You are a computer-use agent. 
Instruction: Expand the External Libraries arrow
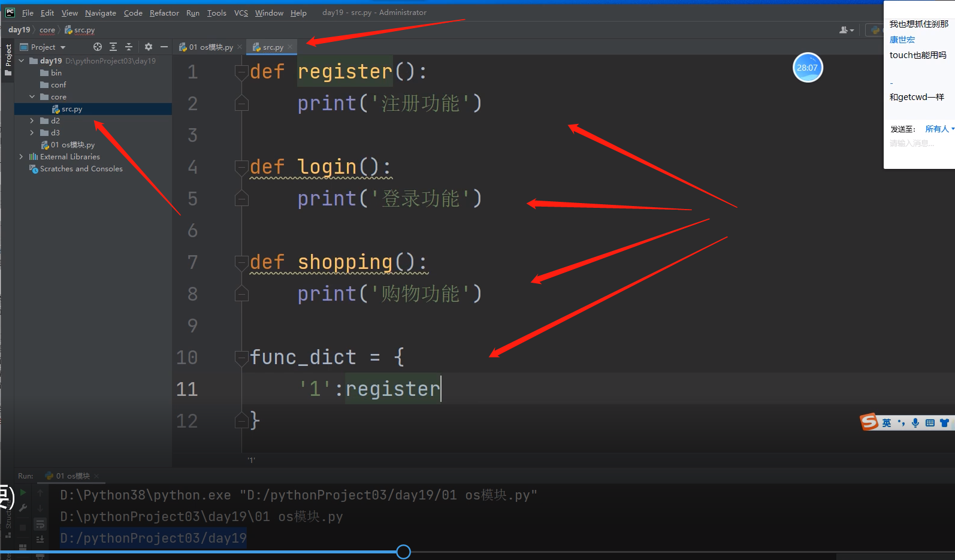(x=22, y=157)
